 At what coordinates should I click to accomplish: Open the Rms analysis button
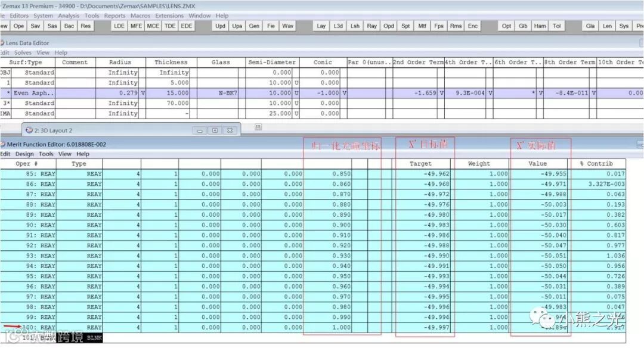click(456, 26)
